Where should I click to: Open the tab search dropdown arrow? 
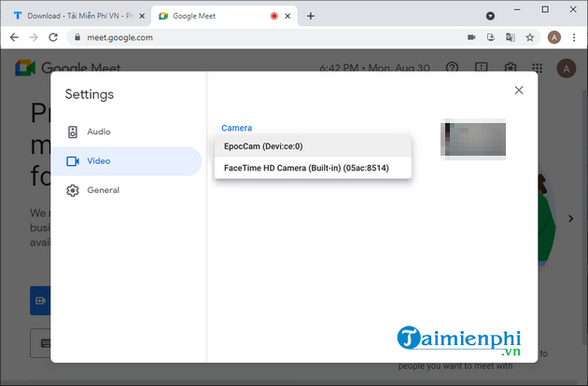(490, 16)
